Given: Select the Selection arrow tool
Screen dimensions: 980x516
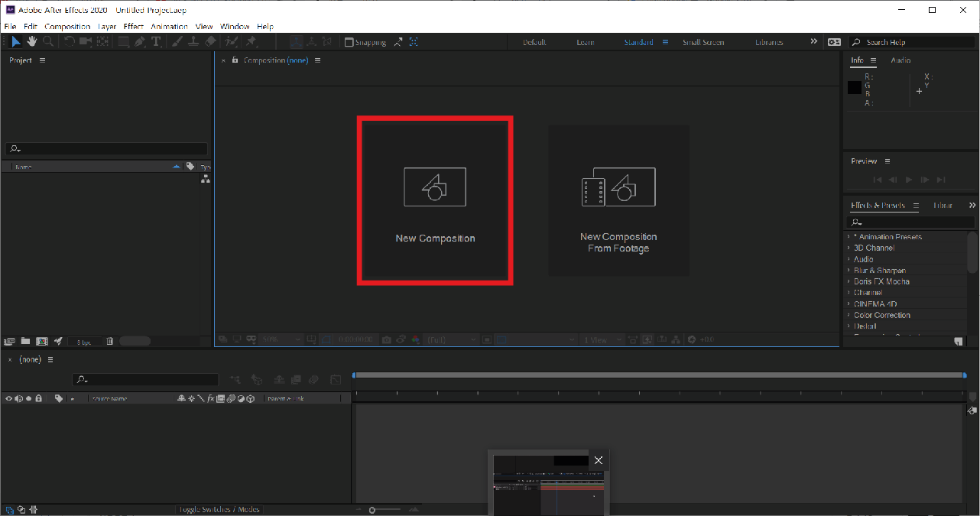Looking at the screenshot, I should 15,42.
